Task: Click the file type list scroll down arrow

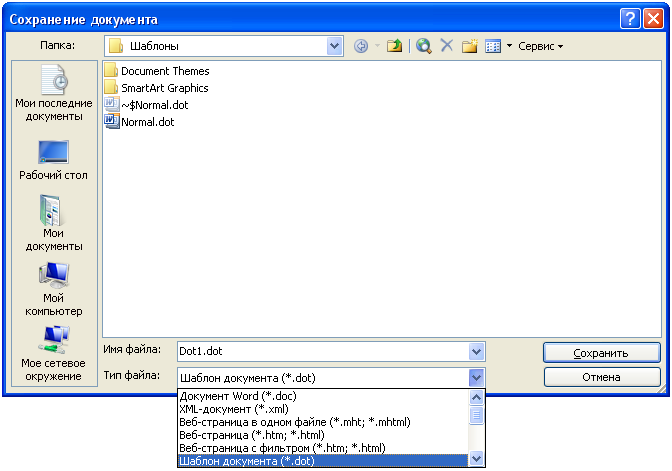Action: coord(476,459)
